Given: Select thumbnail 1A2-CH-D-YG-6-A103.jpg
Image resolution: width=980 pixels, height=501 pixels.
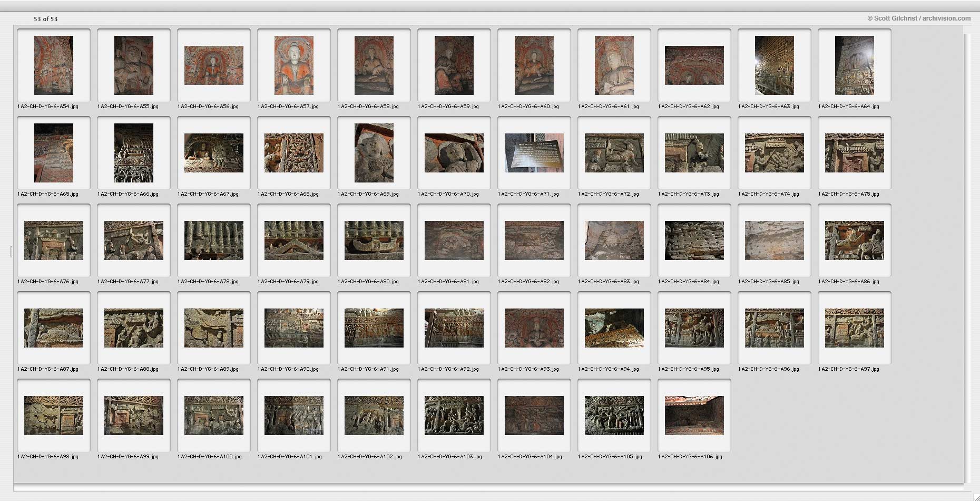Looking at the screenshot, I should (454, 416).
